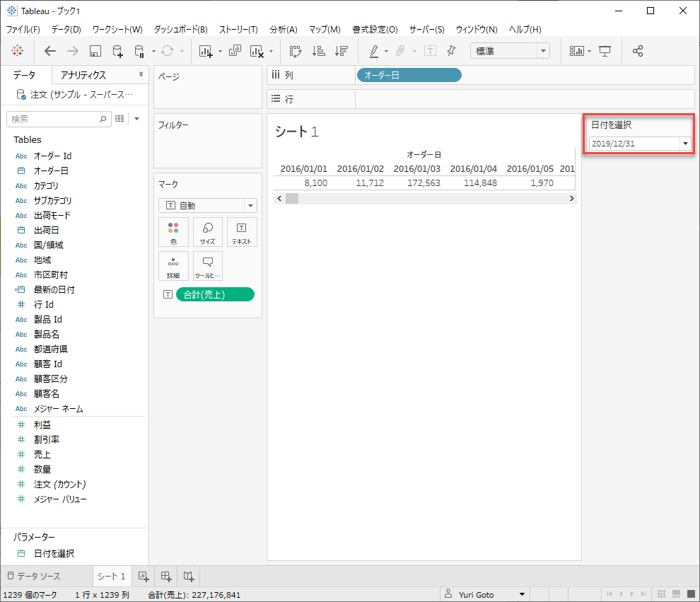Click the horizontal scrollbar right arrow
This screenshot has height=602, width=700.
(x=573, y=198)
